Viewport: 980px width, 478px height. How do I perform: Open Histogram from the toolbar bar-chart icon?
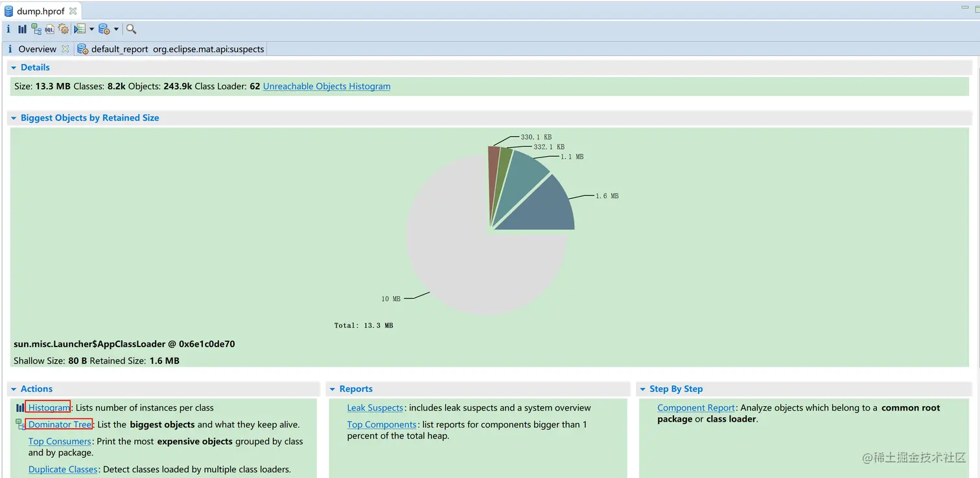coord(22,29)
